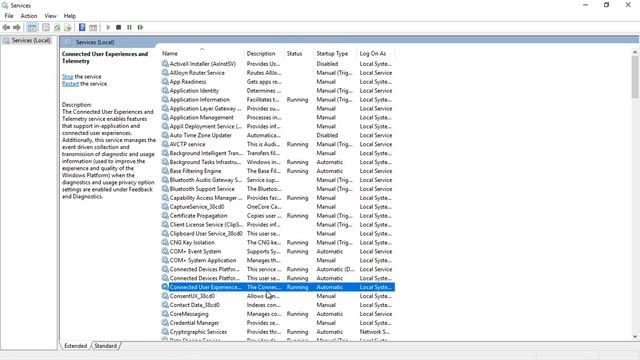Image resolution: width=640 pixels, height=360 pixels.
Task: Toggle Show/Hide Console Tree toolbar icon
Action: [32, 27]
